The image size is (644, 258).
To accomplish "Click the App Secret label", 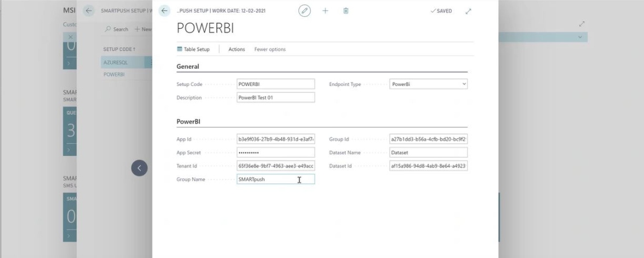I will click(188, 152).
